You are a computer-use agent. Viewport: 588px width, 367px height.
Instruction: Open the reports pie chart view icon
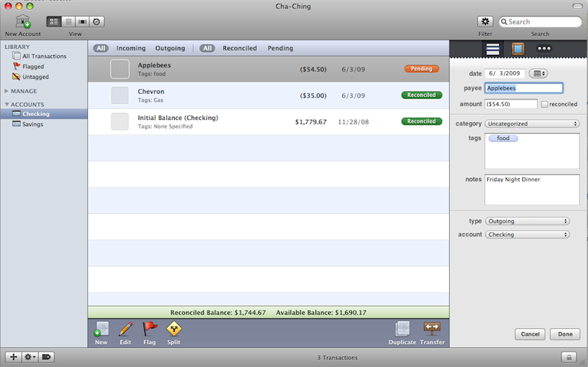click(x=96, y=21)
